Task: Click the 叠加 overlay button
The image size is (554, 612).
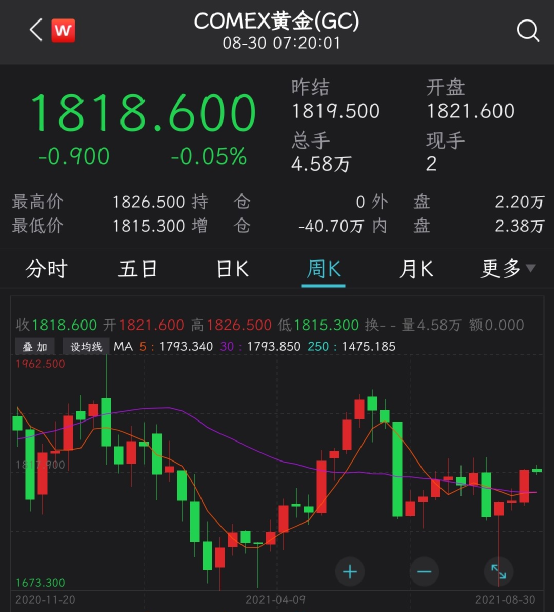Action: (35, 347)
